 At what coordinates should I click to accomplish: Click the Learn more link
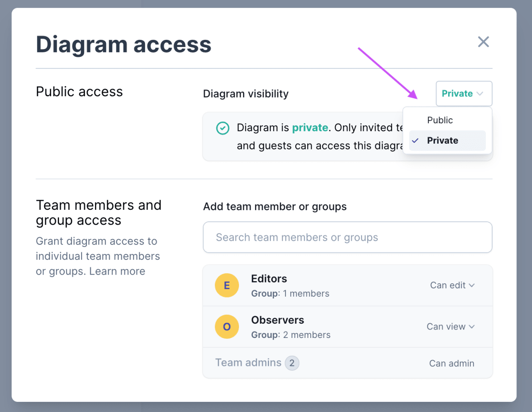tap(117, 271)
